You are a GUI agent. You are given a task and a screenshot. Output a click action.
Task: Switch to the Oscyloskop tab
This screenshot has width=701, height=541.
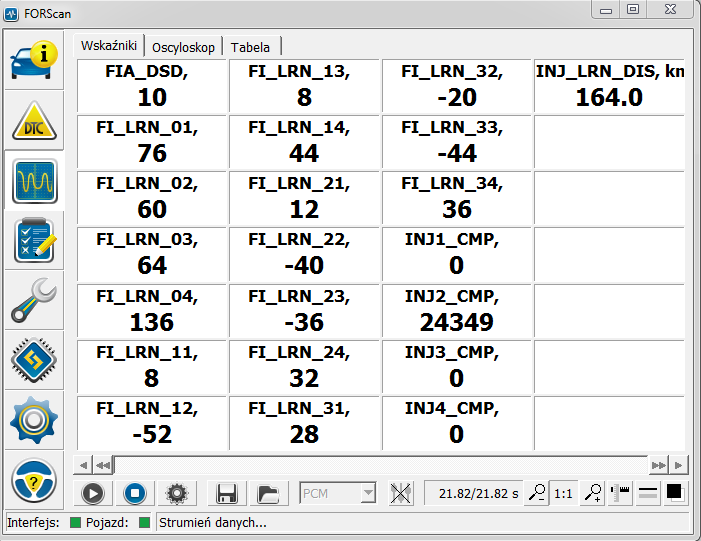click(x=183, y=47)
